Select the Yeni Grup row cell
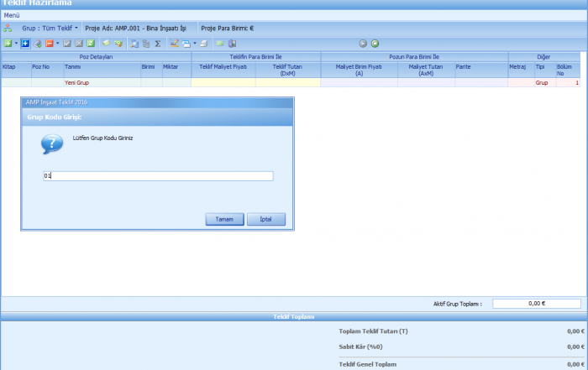 [x=101, y=83]
